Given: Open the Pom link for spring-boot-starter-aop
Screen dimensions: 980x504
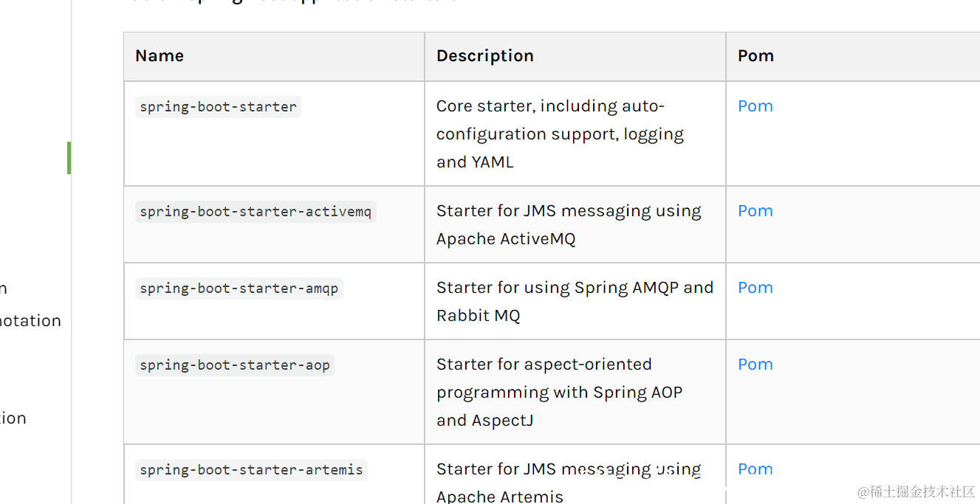Looking at the screenshot, I should [755, 365].
